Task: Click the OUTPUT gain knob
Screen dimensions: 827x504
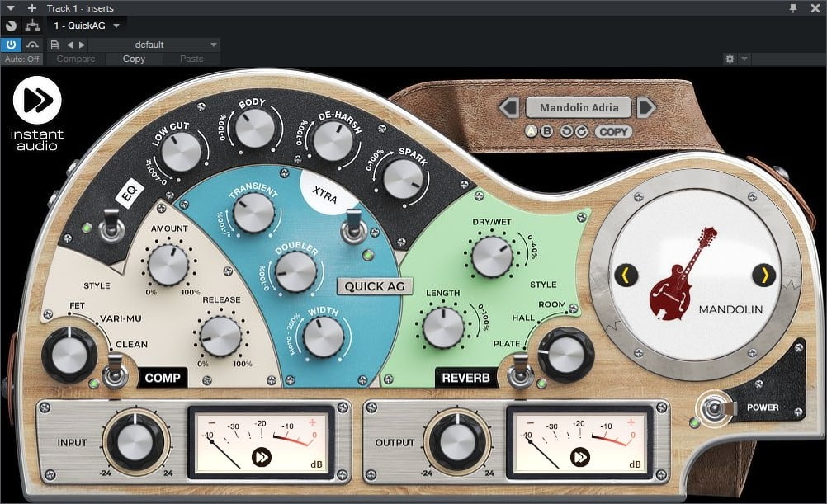Action: (457, 442)
